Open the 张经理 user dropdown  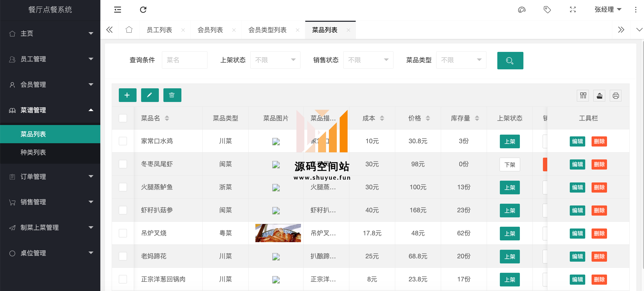(608, 10)
